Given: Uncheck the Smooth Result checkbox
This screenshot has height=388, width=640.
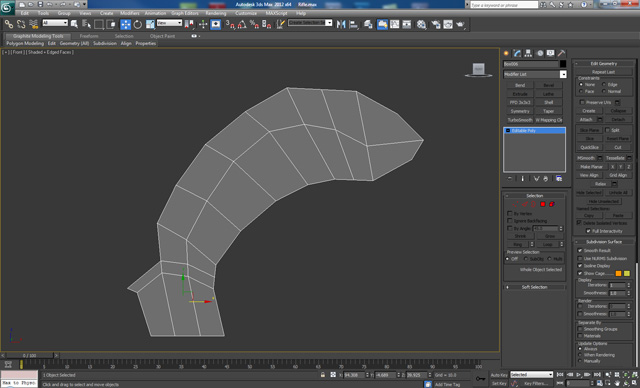Looking at the screenshot, I should (580, 251).
